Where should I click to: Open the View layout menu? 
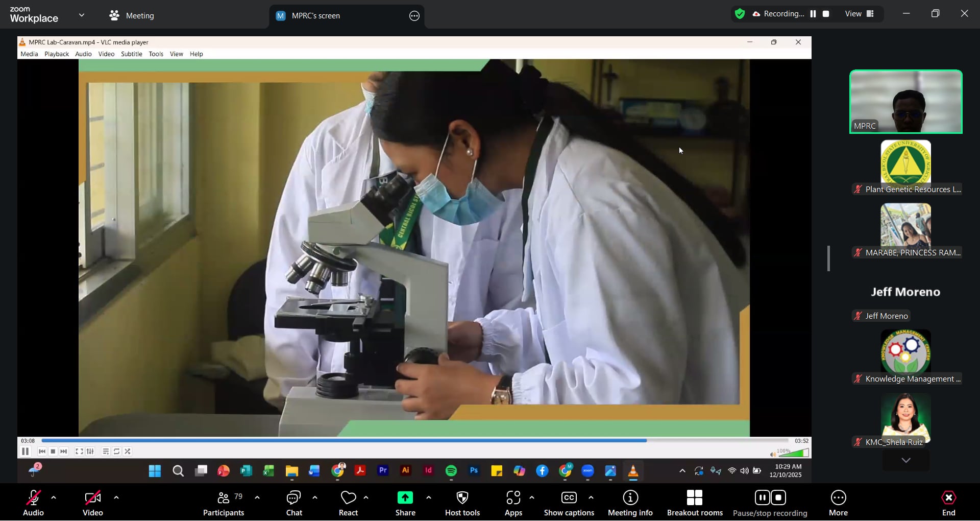860,14
